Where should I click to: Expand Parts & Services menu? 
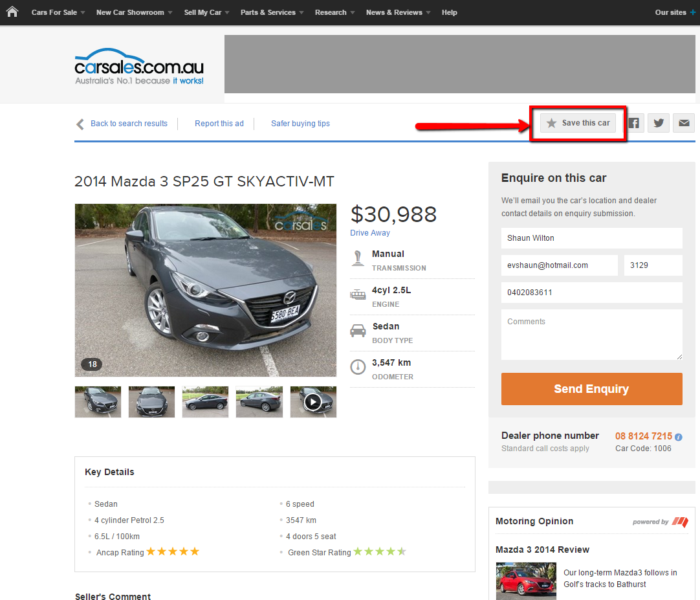click(272, 12)
